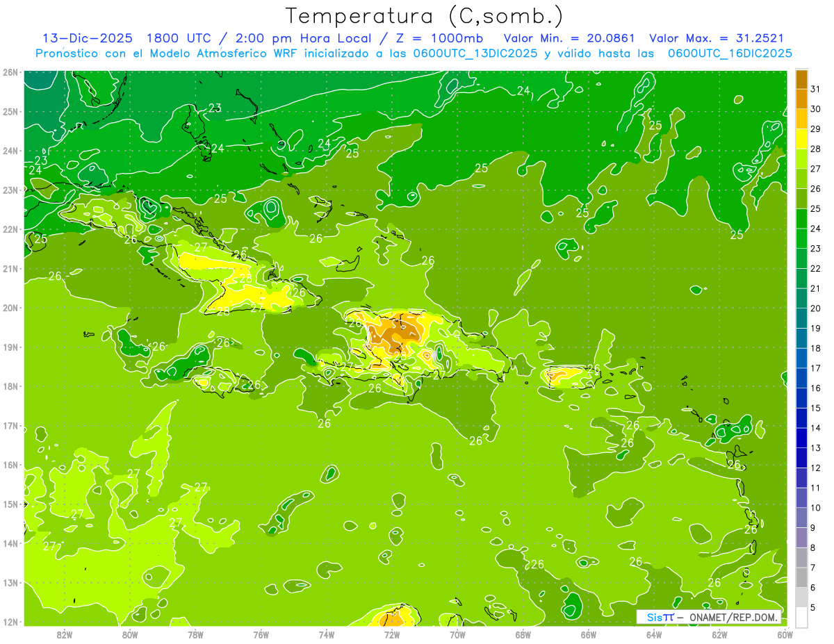Click the 'Valor Max. = 31.2521' readout
Viewport: 834px width, 644px height.
pos(717,38)
